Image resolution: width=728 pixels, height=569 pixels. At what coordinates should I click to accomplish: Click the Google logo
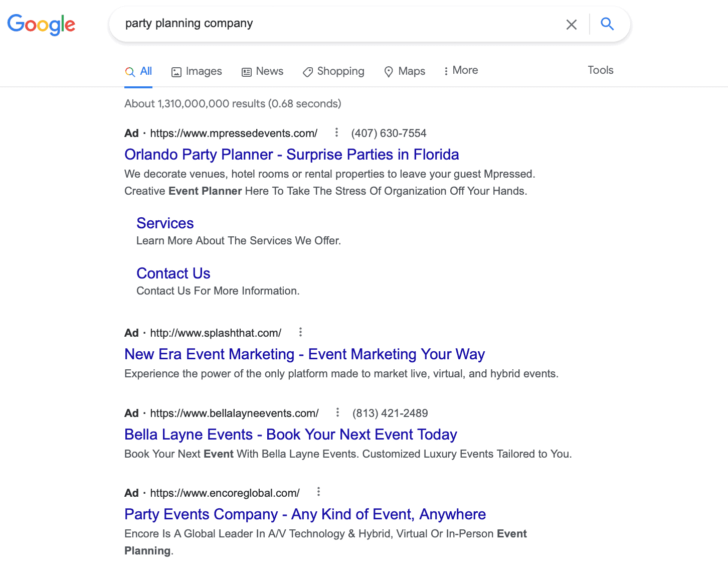tap(41, 24)
